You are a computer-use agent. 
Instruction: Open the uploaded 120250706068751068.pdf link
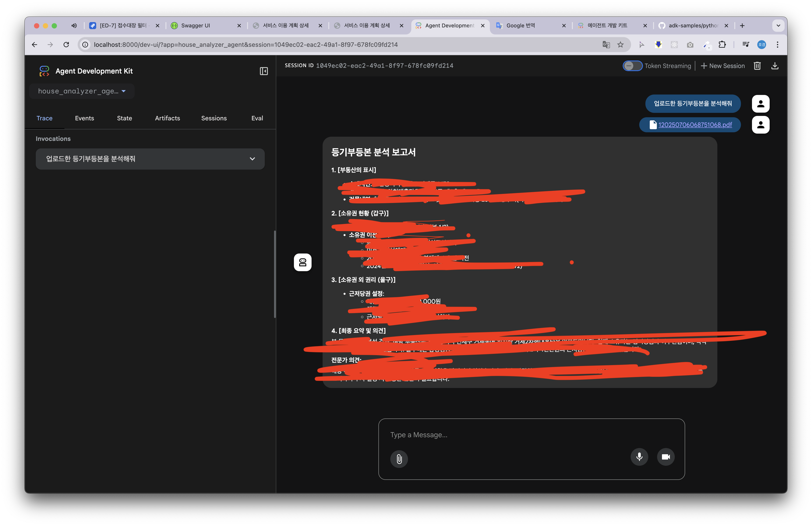(x=695, y=125)
